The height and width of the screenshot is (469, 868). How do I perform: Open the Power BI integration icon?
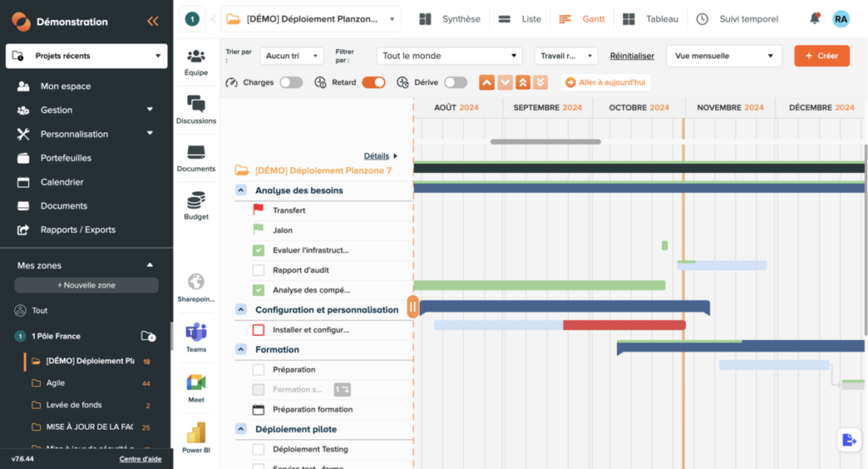coord(196,433)
